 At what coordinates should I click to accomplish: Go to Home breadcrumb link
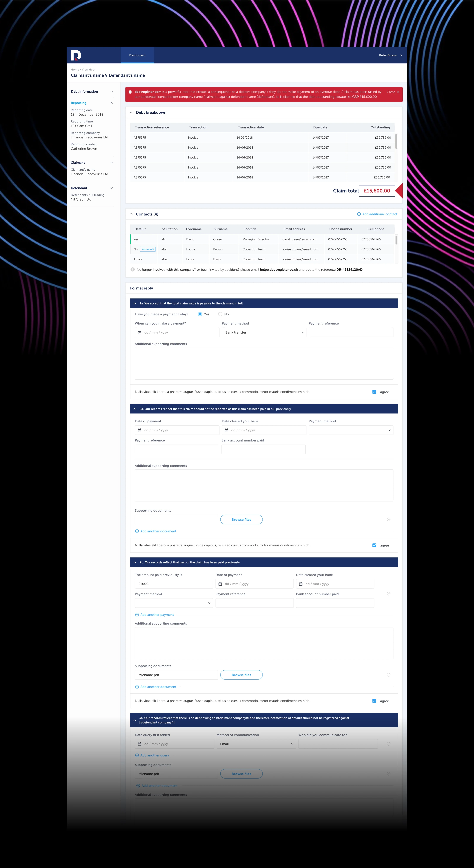point(75,70)
